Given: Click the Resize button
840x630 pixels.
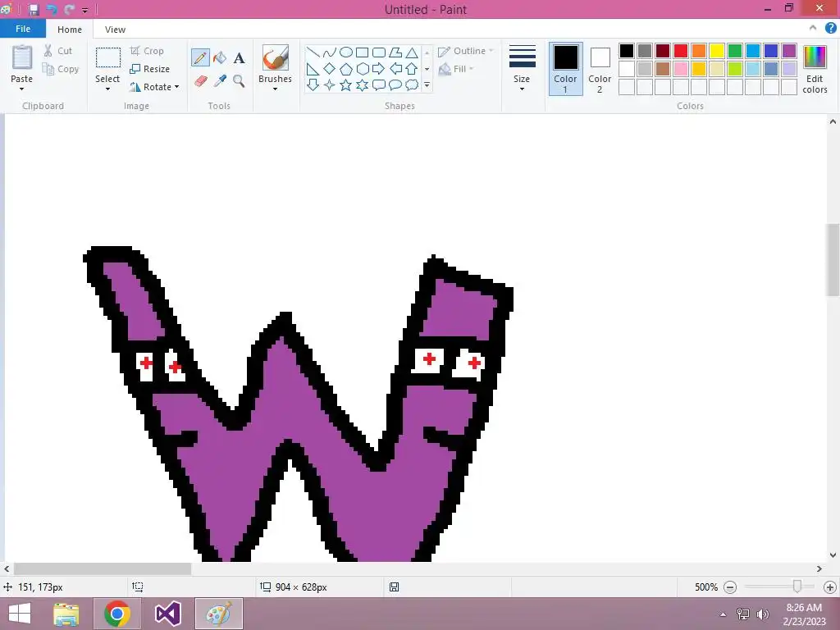Looking at the screenshot, I should coord(150,69).
